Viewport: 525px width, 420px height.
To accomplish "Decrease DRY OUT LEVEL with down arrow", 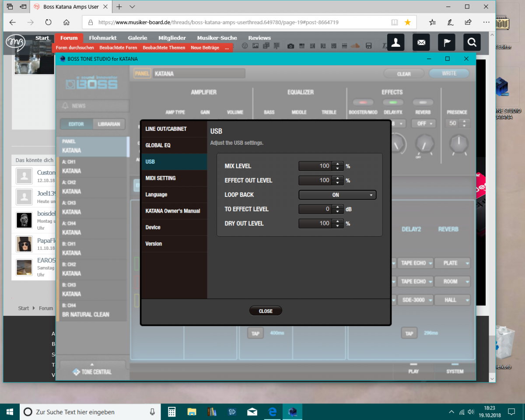I will click(x=337, y=226).
